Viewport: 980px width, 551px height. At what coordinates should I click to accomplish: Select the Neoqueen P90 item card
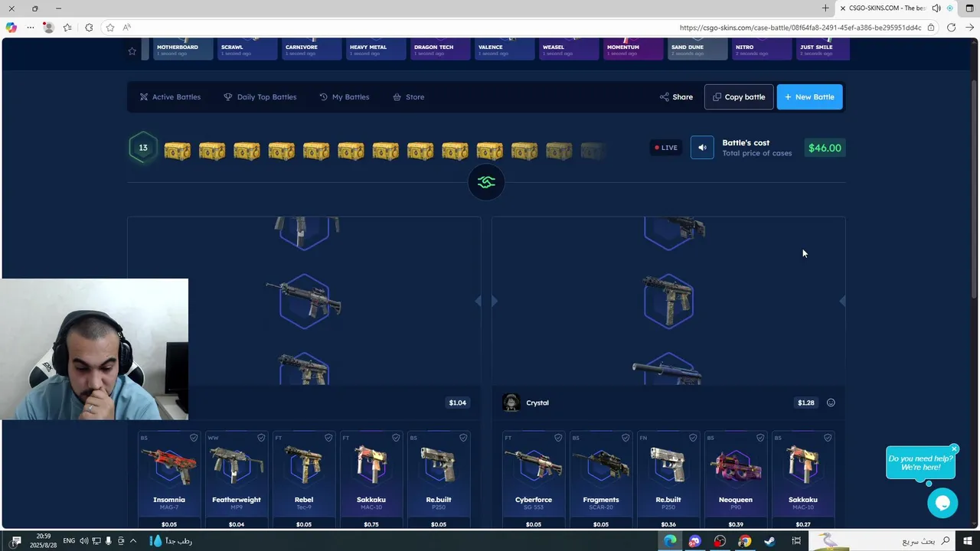736,481
